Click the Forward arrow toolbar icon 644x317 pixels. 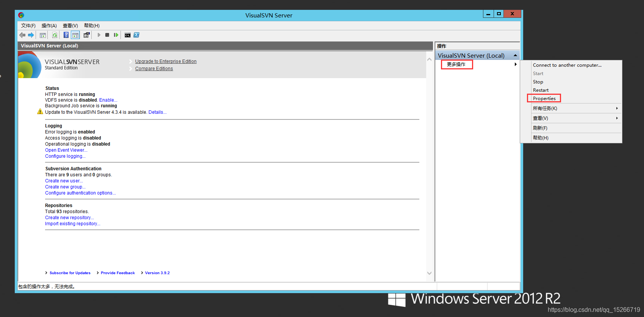point(31,35)
